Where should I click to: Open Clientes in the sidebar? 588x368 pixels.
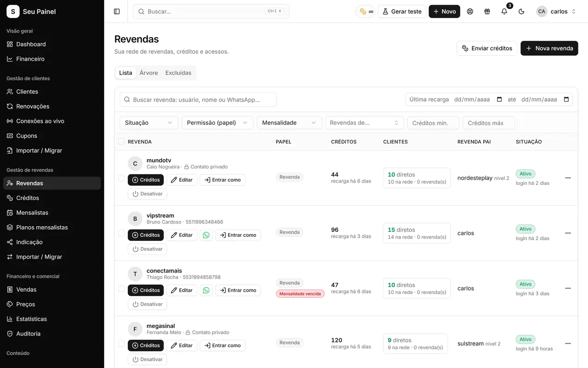click(52, 92)
